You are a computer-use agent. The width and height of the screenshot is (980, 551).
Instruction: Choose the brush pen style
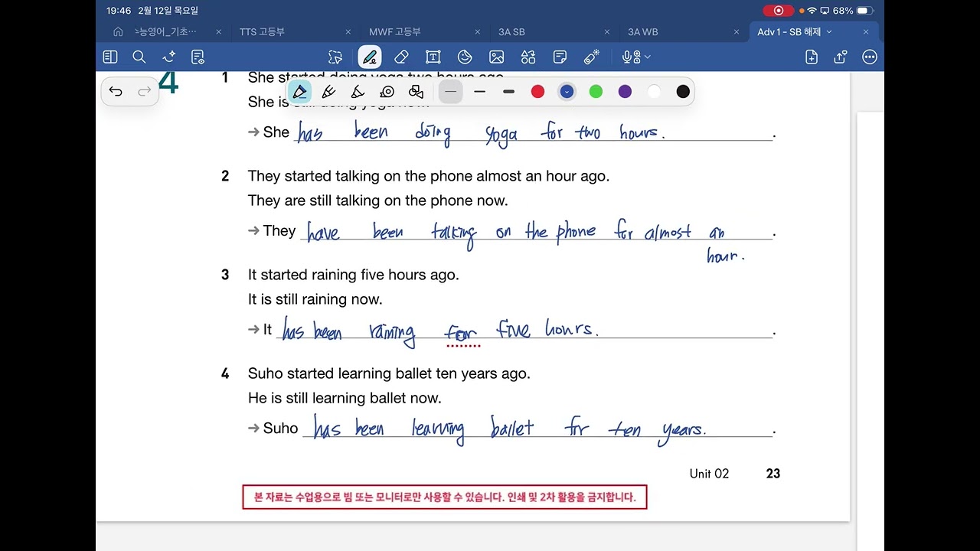[x=358, y=92]
